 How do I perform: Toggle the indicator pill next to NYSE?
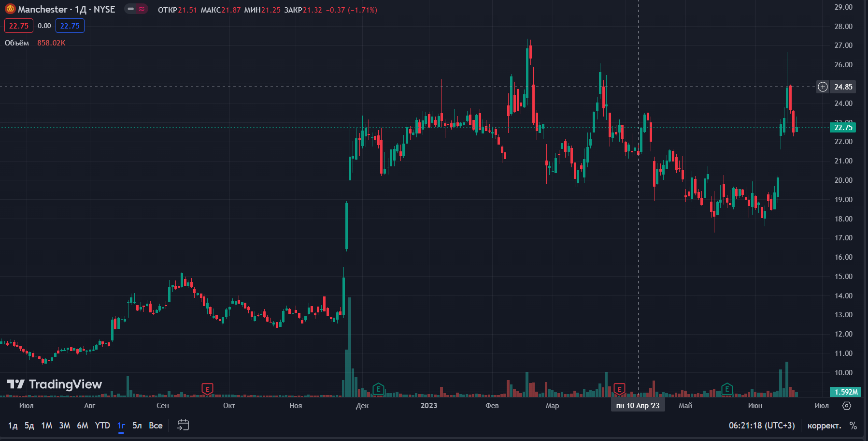coord(136,9)
